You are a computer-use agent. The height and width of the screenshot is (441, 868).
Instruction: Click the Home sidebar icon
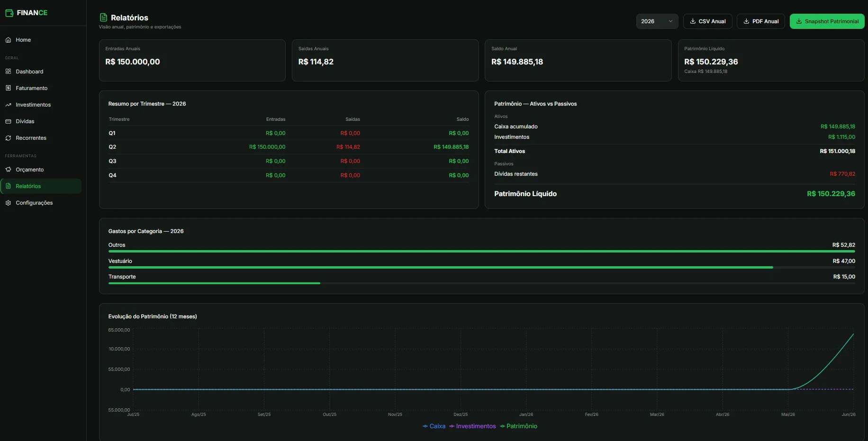[x=8, y=40]
